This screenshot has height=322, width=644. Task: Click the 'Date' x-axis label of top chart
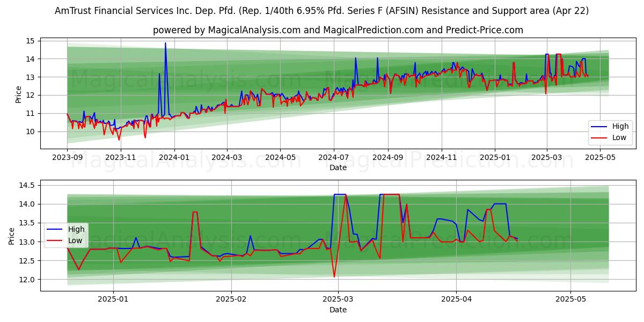pyautogui.click(x=338, y=168)
